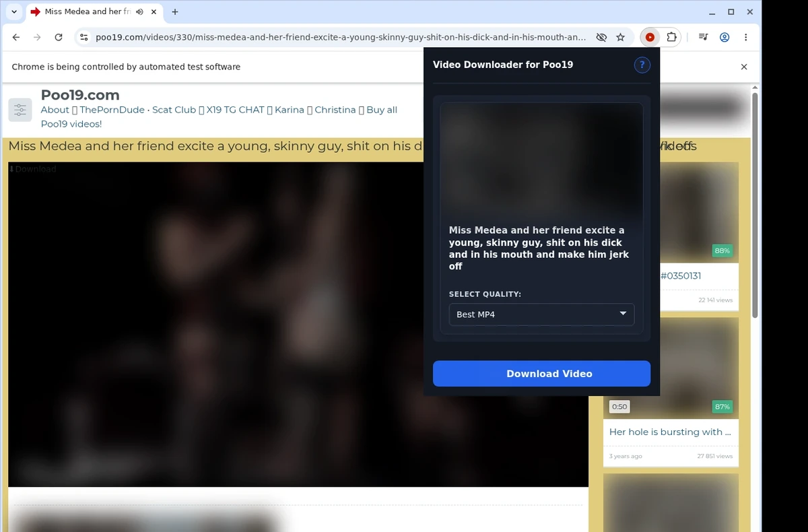Open the Chrome profile icon
Viewport: 808px width, 532px height.
pos(725,38)
